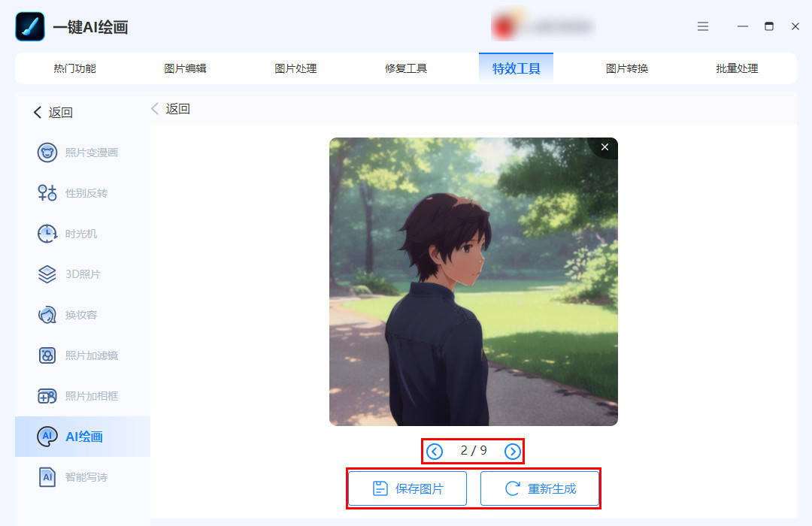Screen dimensions: 812x526
Task: Open the hamburger menu in title bar
Action: click(x=703, y=26)
